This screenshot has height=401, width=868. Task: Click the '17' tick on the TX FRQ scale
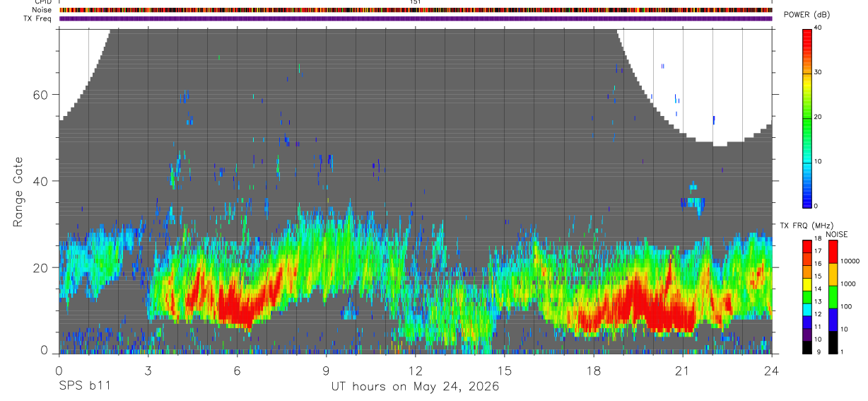[x=816, y=251]
